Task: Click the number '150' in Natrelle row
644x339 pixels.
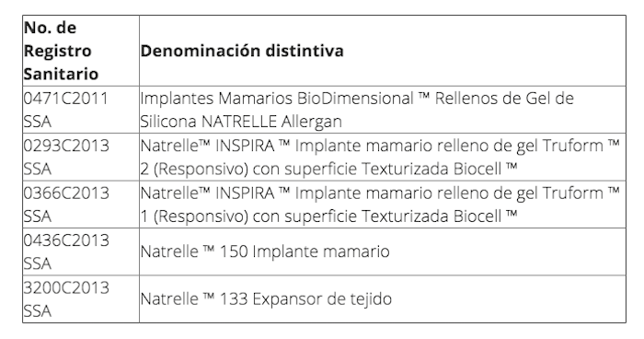Action: [x=234, y=251]
